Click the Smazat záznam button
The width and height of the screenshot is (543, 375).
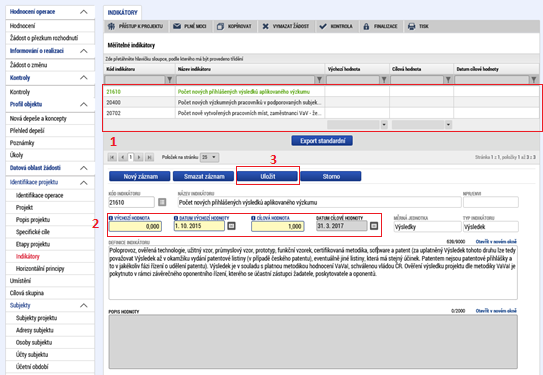click(x=203, y=176)
